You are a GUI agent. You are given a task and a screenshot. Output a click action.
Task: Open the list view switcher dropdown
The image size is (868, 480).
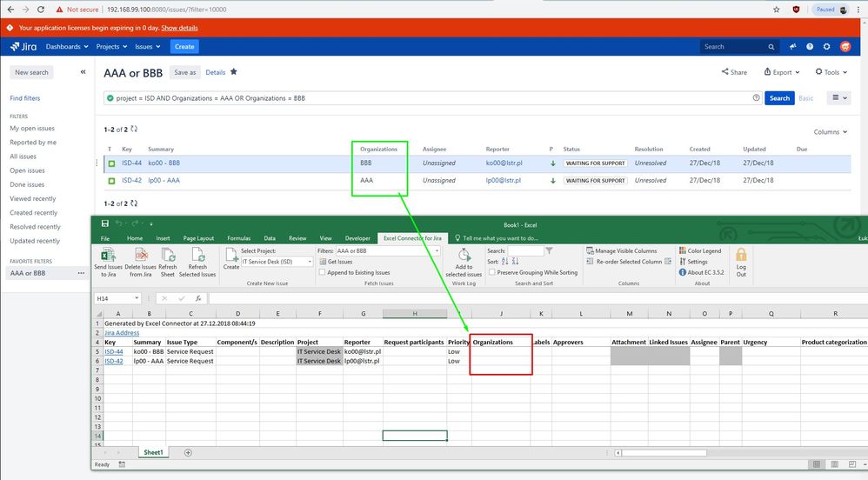point(838,98)
